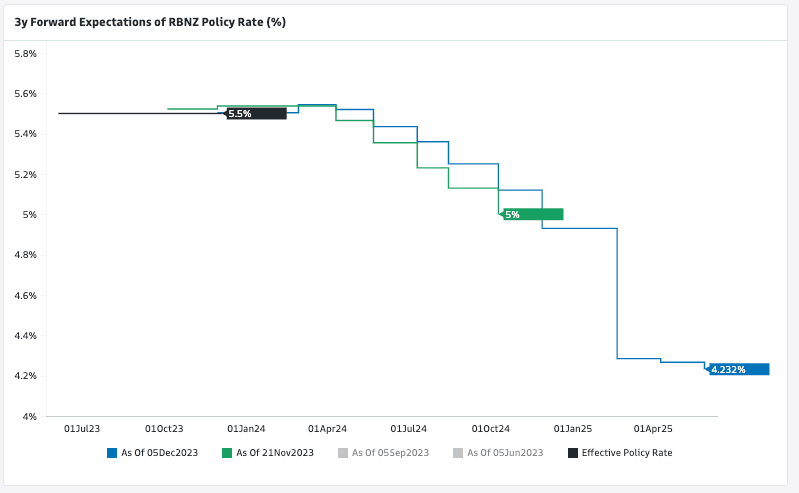Hide the As Of 21Nov2023 series
Viewport: 799px width, 493px height.
[275, 453]
